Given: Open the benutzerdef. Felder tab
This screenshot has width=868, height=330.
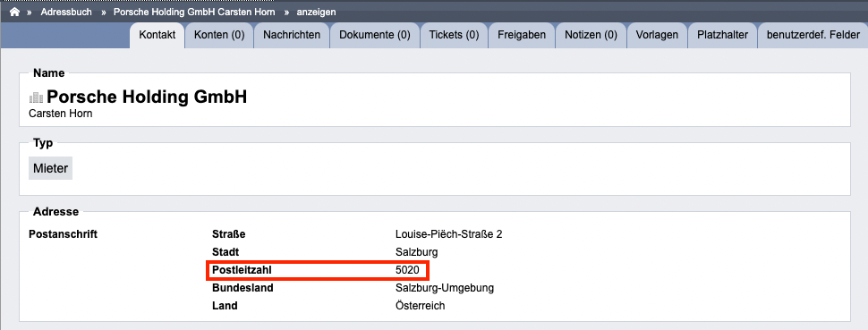Looking at the screenshot, I should pyautogui.click(x=813, y=35).
